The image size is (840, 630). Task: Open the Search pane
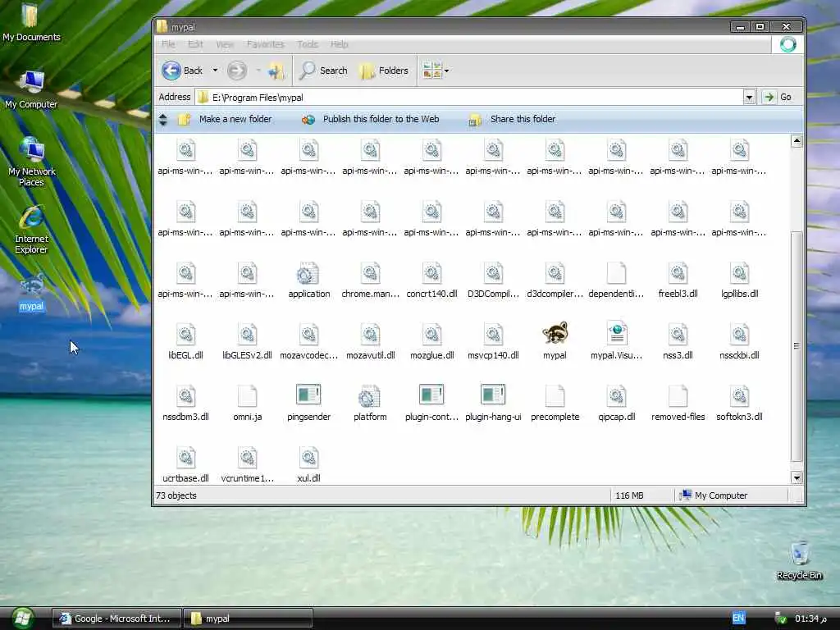coord(323,71)
